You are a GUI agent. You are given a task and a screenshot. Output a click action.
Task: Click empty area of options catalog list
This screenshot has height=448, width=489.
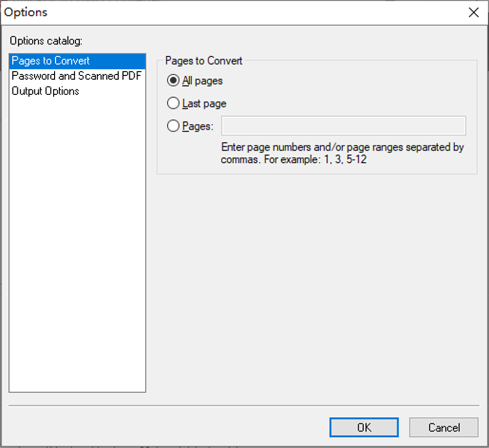77,244
